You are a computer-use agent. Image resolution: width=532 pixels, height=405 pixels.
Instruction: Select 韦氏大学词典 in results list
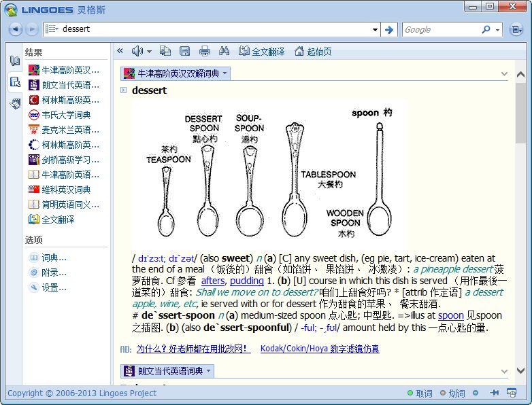[x=60, y=115]
